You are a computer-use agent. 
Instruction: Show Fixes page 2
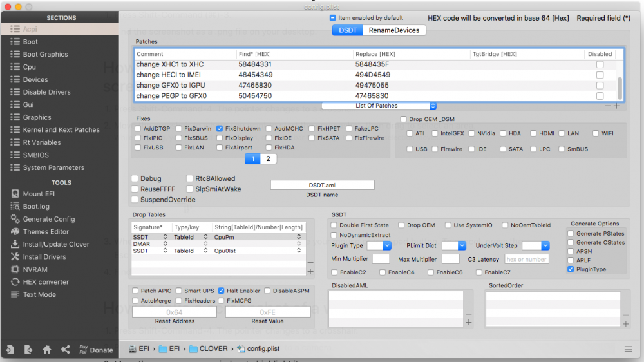(x=268, y=158)
